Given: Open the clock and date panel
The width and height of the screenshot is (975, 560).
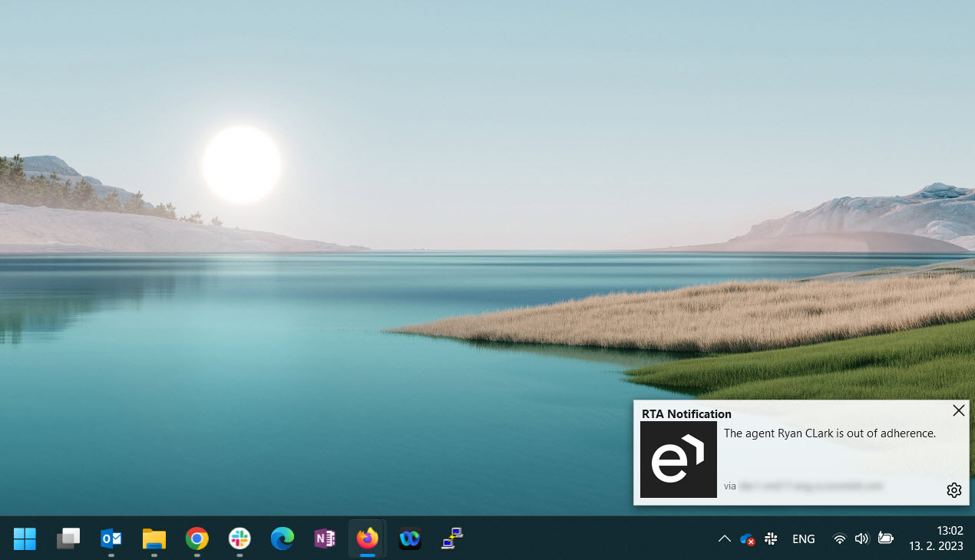Looking at the screenshot, I should pyautogui.click(x=936, y=539).
